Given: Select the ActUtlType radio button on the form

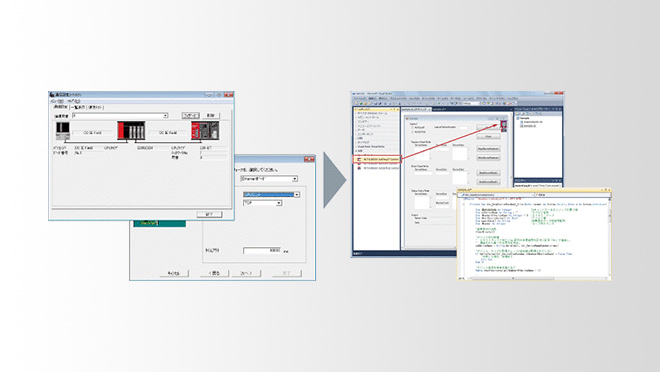Looking at the screenshot, I should (x=413, y=127).
